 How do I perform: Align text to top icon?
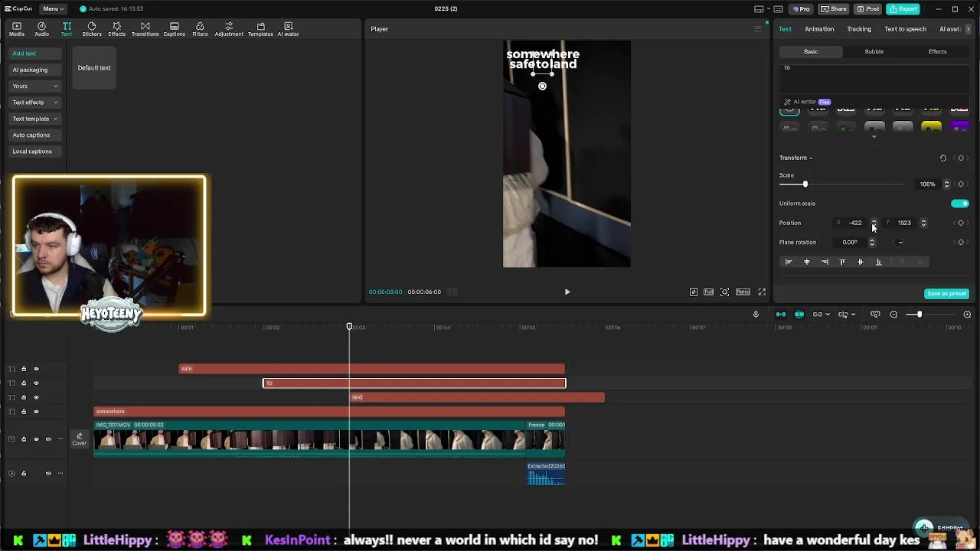click(842, 262)
